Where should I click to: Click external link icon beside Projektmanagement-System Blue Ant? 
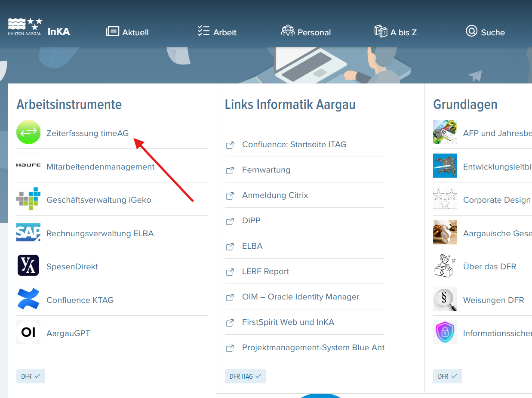pyautogui.click(x=230, y=348)
